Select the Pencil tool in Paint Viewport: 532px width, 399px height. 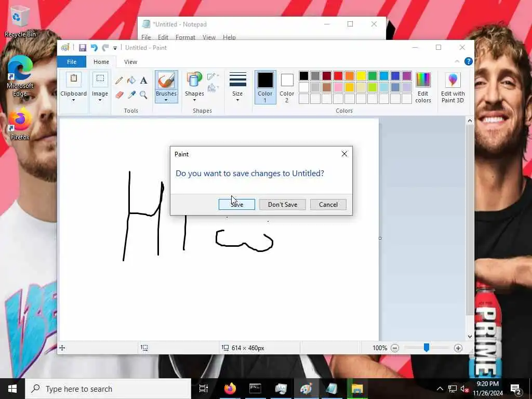[x=119, y=81]
